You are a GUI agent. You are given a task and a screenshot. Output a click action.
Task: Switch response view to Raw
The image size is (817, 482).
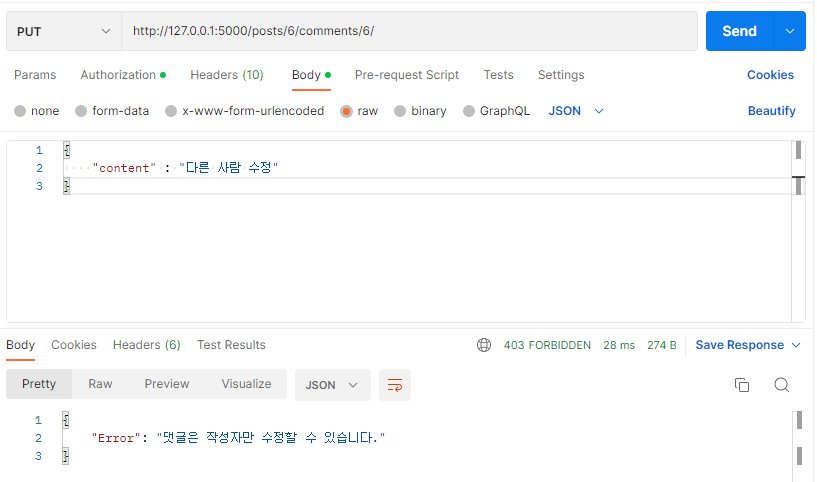(100, 384)
